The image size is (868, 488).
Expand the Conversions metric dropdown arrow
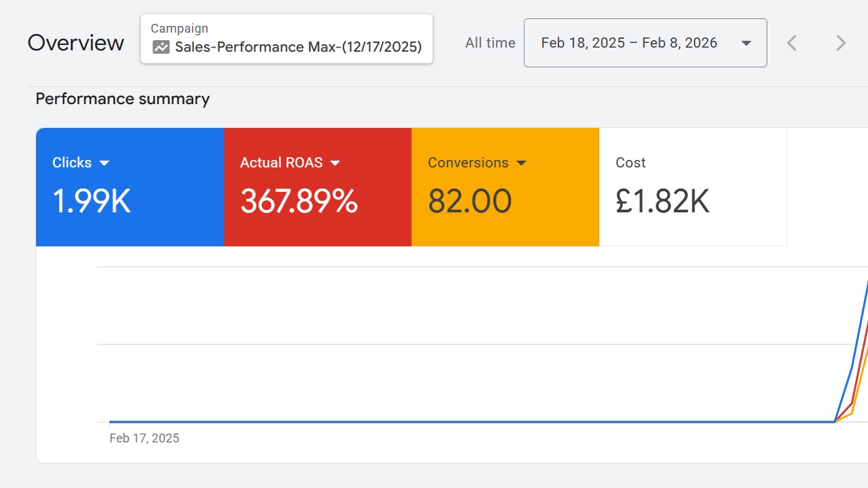521,163
